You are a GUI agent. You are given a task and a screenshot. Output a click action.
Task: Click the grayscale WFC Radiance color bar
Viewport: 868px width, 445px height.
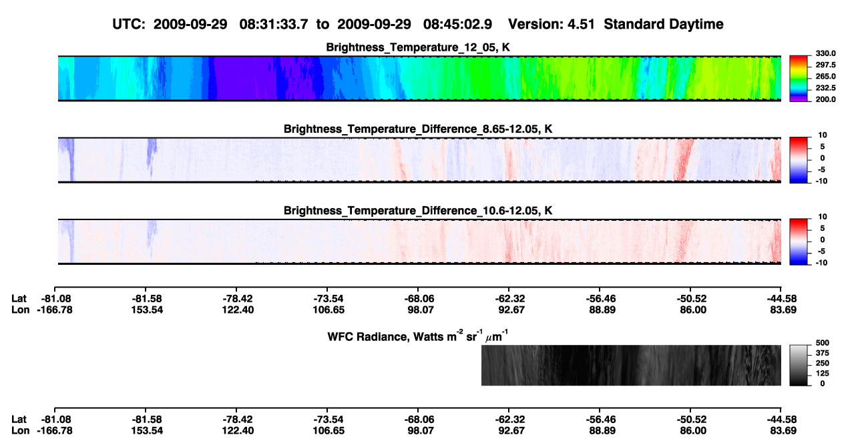point(799,365)
